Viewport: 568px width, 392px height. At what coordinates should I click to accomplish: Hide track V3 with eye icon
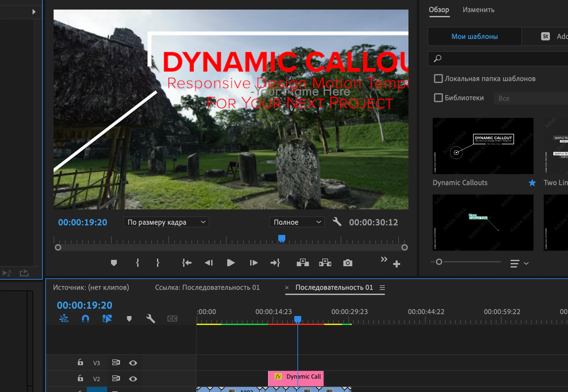133,363
